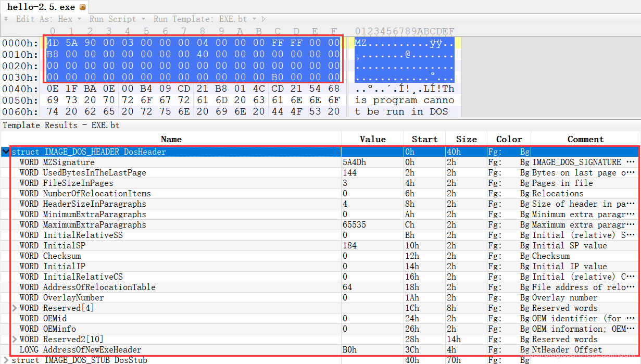This screenshot has width=641, height=364.
Task: Click the toolbar collapse double-arrow left of Edit As
Action: [6, 19]
